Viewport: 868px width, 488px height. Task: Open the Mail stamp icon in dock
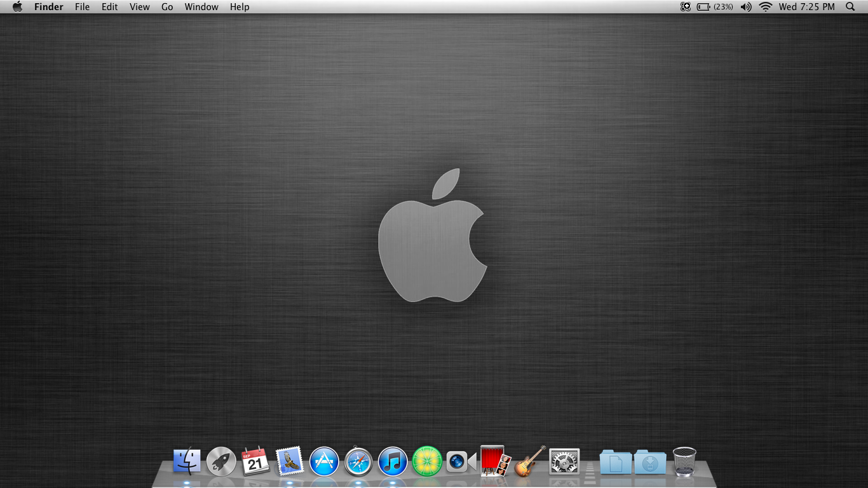pyautogui.click(x=290, y=461)
